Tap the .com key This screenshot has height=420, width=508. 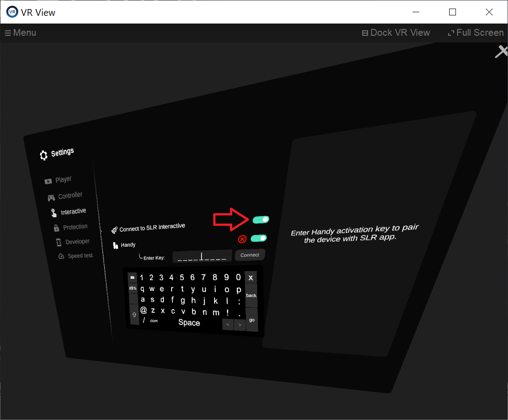153,320
